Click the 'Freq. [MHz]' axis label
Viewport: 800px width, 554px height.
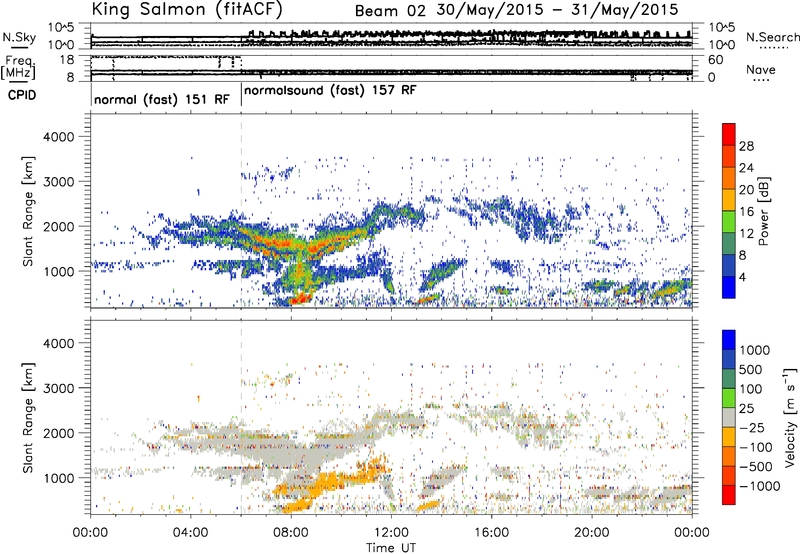point(19,67)
